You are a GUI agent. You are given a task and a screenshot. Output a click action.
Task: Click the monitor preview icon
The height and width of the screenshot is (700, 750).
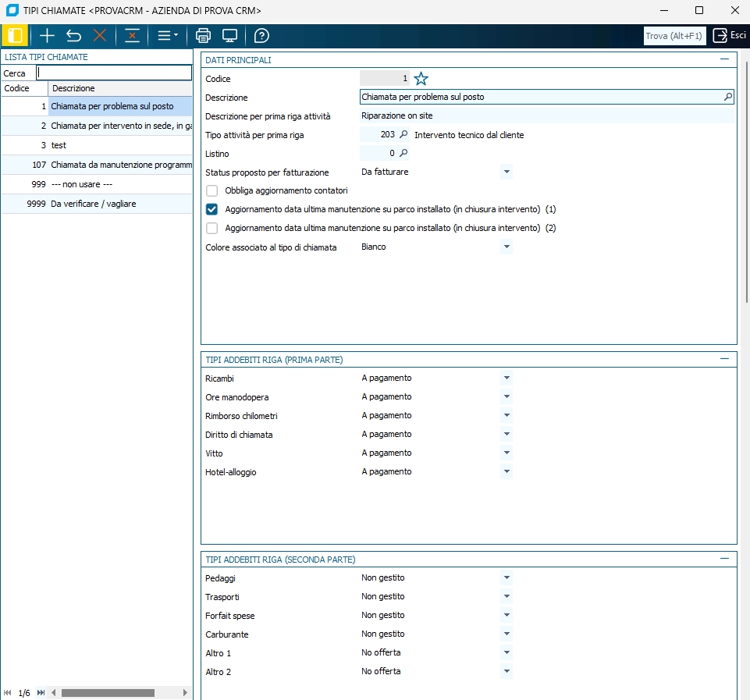229,36
